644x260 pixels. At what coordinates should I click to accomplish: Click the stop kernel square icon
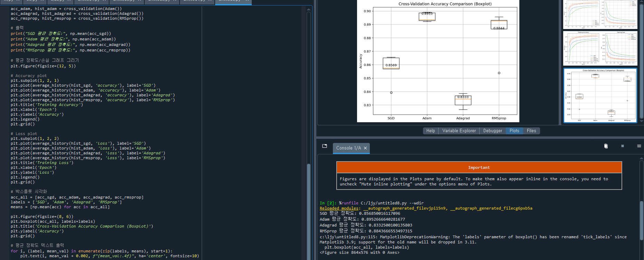click(623, 146)
